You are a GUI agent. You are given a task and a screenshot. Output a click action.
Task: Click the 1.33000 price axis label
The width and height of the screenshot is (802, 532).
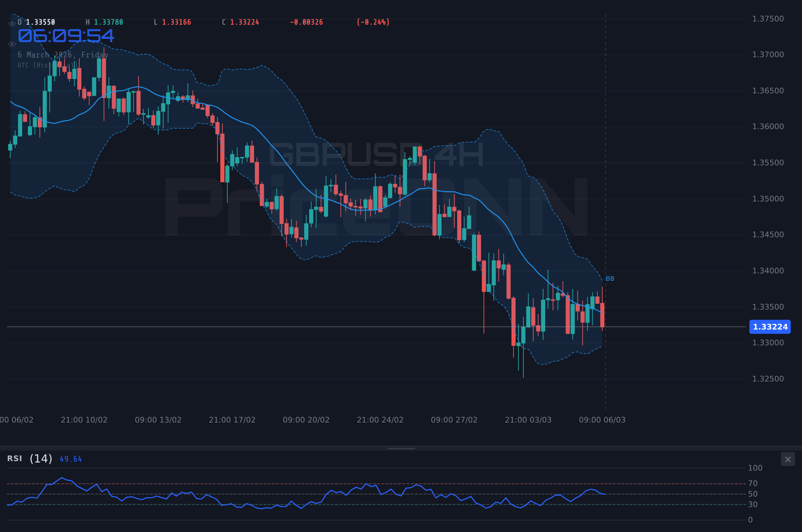(768, 343)
